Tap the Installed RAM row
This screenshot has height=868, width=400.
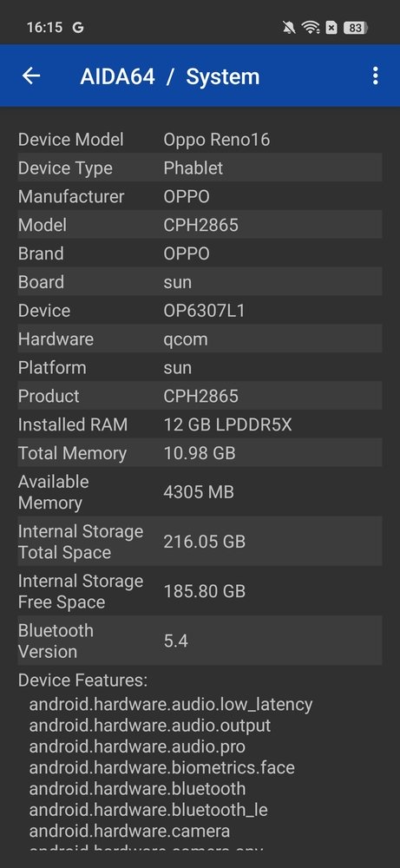coord(200,424)
